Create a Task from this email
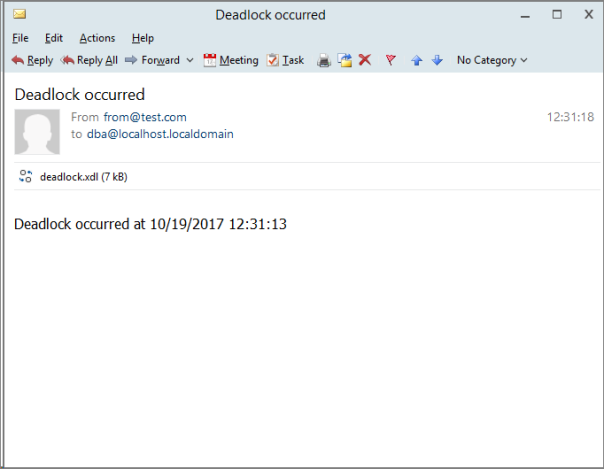Viewport: 604px width, 469px height. click(286, 60)
